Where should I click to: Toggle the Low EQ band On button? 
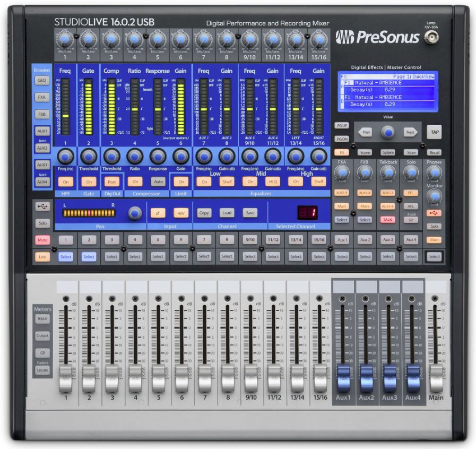click(x=204, y=182)
